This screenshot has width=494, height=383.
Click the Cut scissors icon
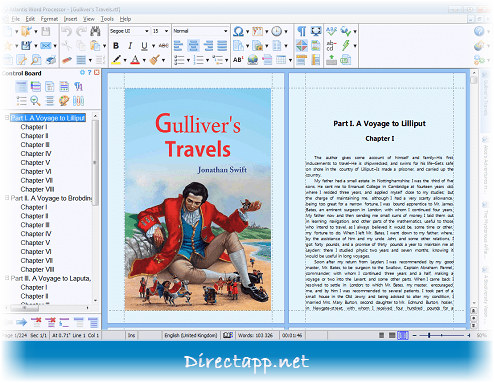pos(67,46)
